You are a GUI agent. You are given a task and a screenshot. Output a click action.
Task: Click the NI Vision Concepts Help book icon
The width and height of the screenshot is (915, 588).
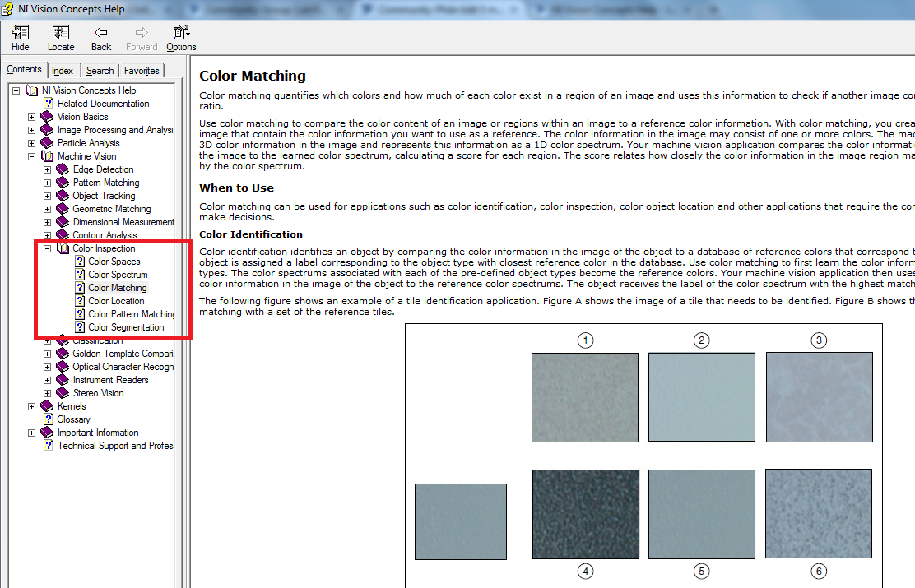[x=31, y=90]
